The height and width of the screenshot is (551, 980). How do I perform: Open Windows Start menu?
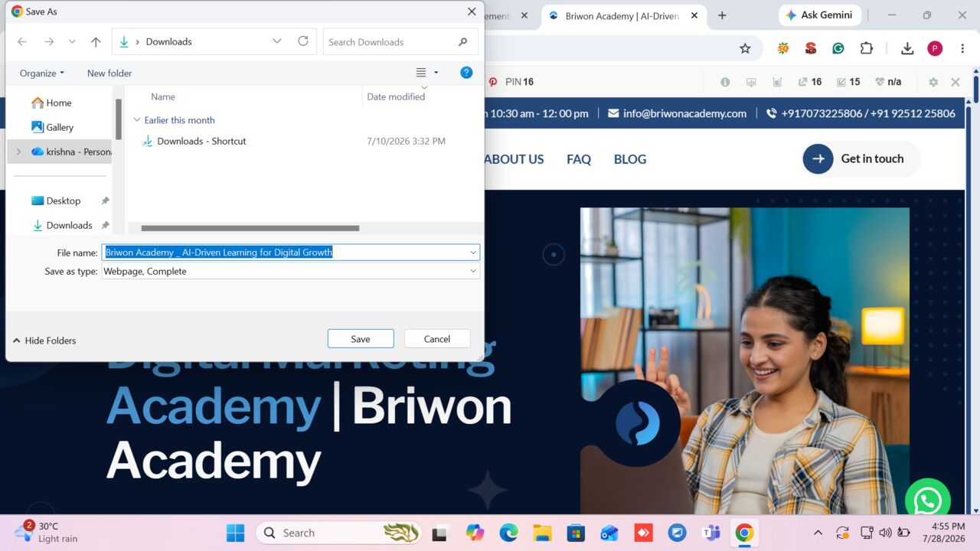pos(235,533)
